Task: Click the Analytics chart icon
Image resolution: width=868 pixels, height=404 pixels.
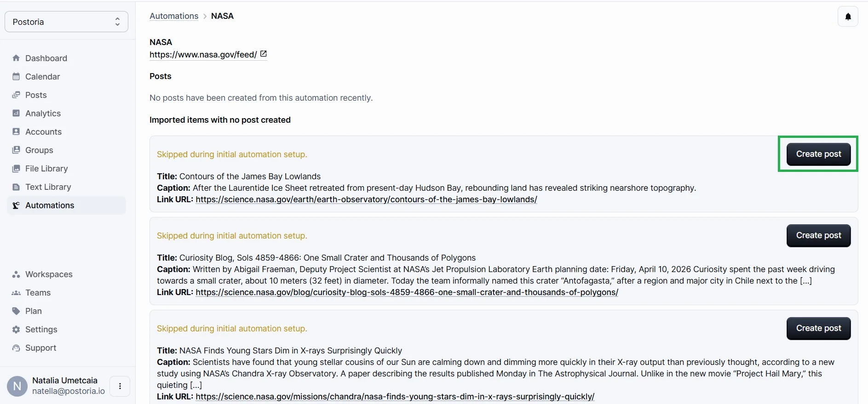Action: click(x=16, y=113)
